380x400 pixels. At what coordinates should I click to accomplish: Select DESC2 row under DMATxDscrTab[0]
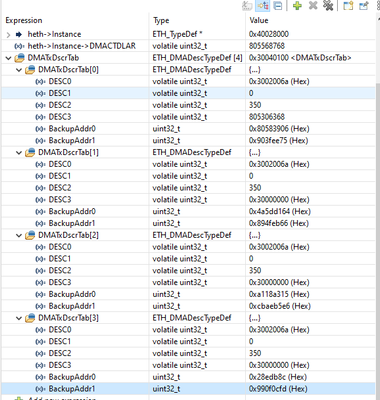(x=188, y=105)
